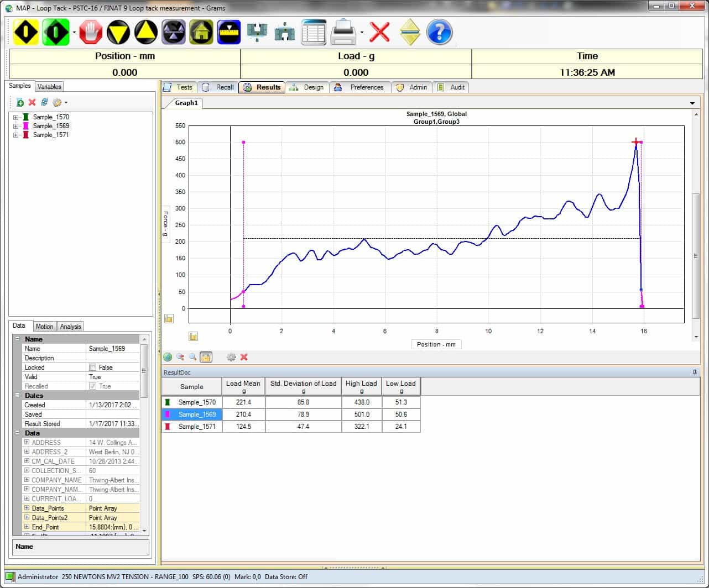Open the data table view toolbar icon
Image resolution: width=709 pixels, height=588 pixels.
pos(313,32)
